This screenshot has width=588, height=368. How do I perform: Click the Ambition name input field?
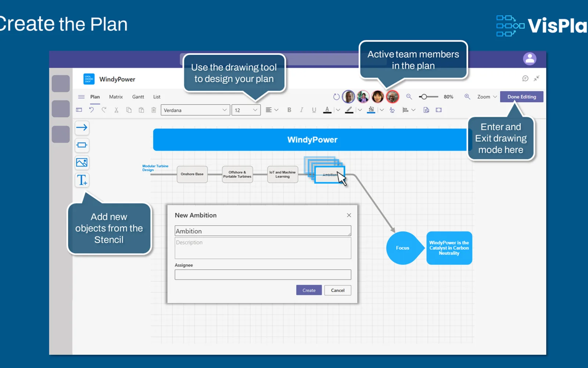pyautogui.click(x=263, y=231)
